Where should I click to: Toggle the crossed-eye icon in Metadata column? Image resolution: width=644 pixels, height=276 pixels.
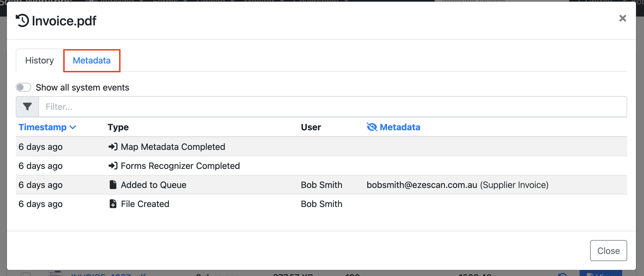click(x=372, y=127)
